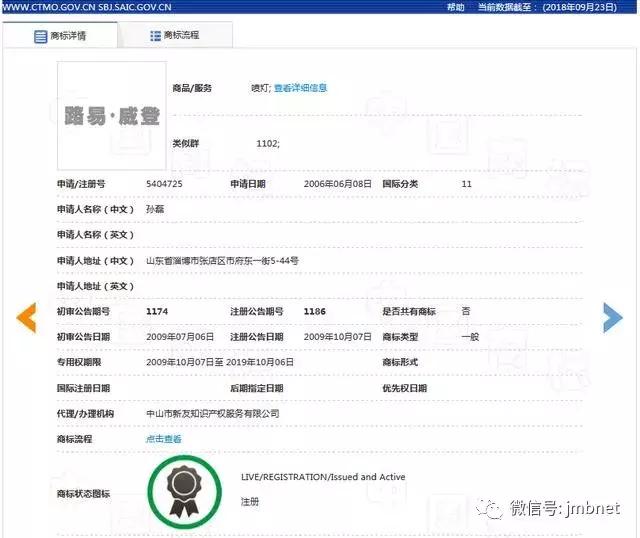Select agency name 中山市新友知识产权服务有限公司
The height and width of the screenshot is (538, 640).
pyautogui.click(x=213, y=414)
